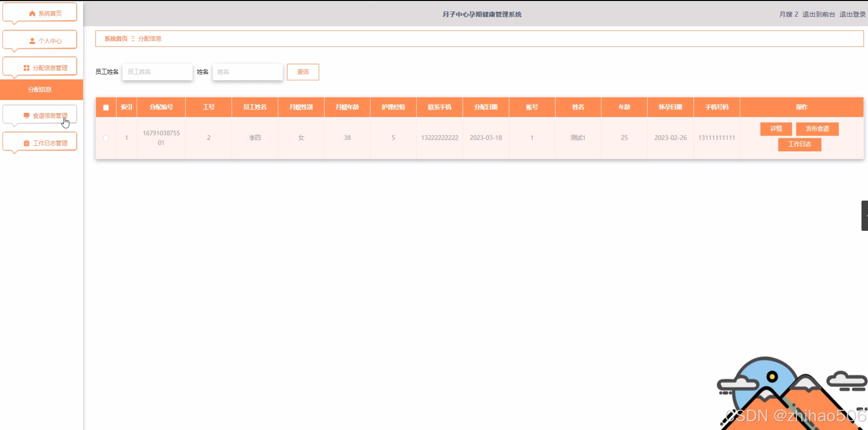The width and height of the screenshot is (868, 430).
Task: Focus the 员工姓名 search input field
Action: pyautogui.click(x=157, y=72)
